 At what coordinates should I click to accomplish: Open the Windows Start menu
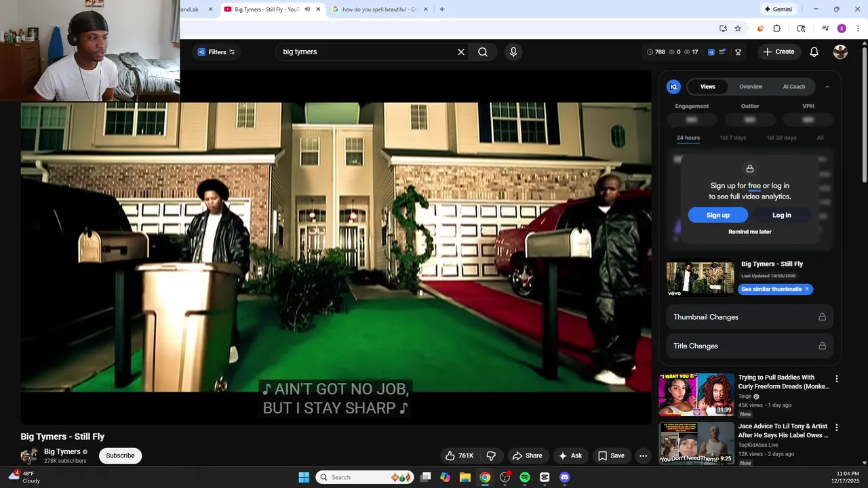tap(304, 477)
